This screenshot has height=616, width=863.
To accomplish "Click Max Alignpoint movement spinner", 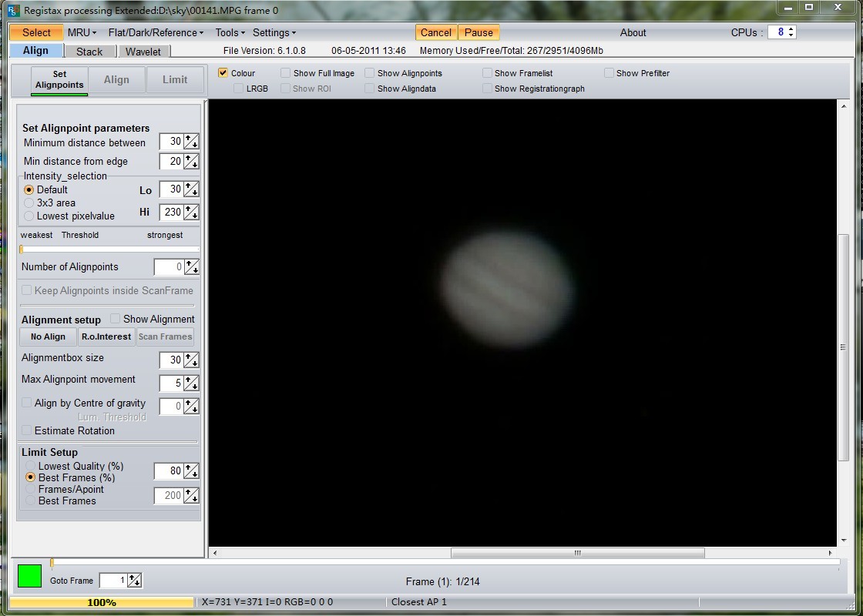I will (191, 383).
